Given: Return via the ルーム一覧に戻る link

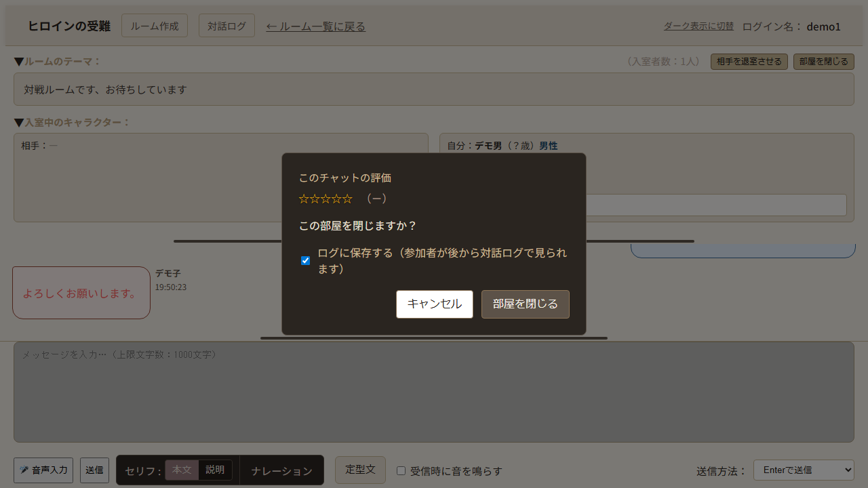Looking at the screenshot, I should coord(315,26).
